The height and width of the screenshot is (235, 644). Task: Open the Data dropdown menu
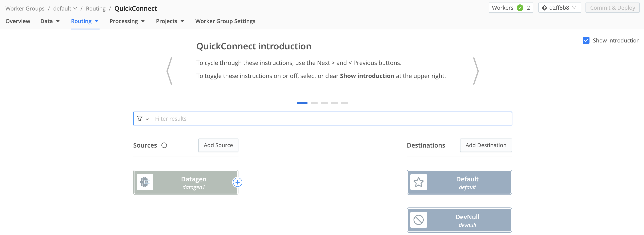pos(50,21)
